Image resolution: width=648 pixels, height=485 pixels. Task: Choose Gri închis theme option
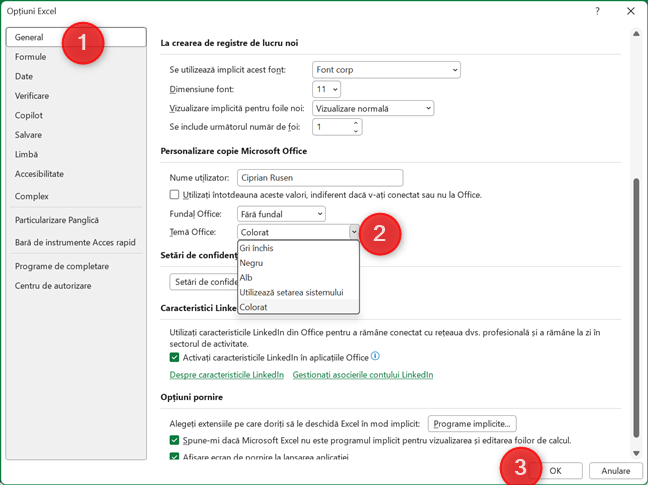click(x=257, y=248)
